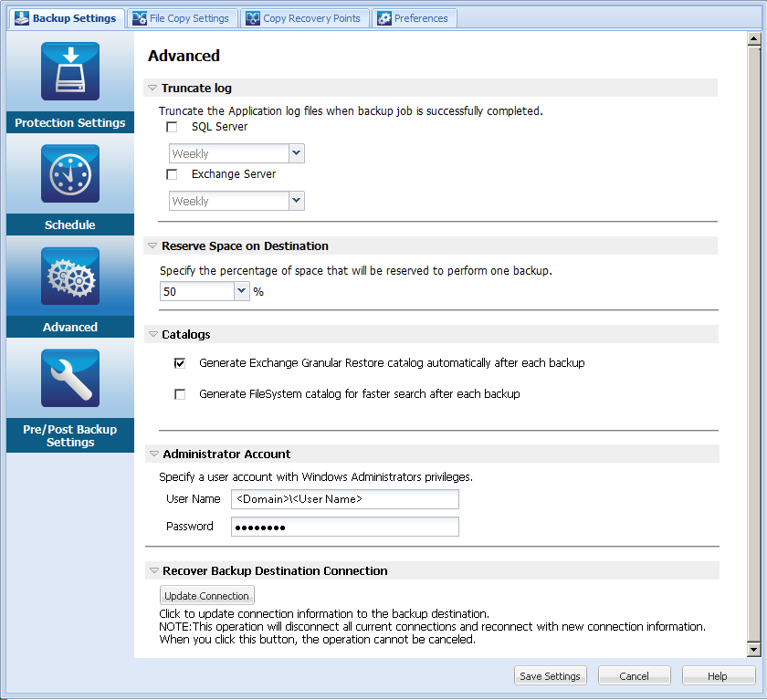Click the User Name input field

click(x=345, y=499)
